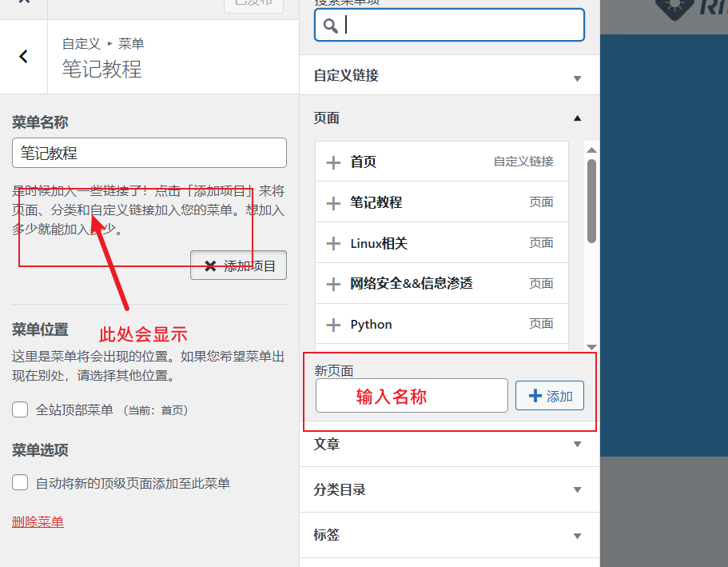Screen dimensions: 728x567
Task: Add 笔记教程 page via plus icon
Action: coord(334,203)
